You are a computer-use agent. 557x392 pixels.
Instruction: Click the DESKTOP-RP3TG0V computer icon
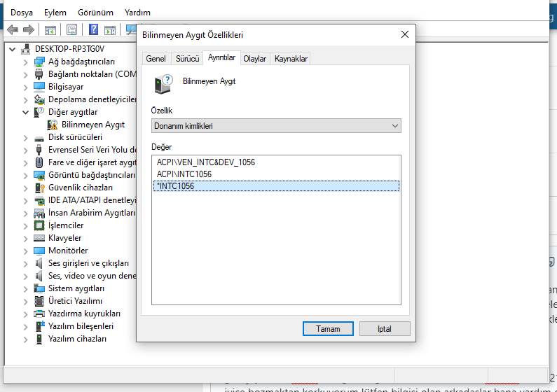tap(26, 49)
